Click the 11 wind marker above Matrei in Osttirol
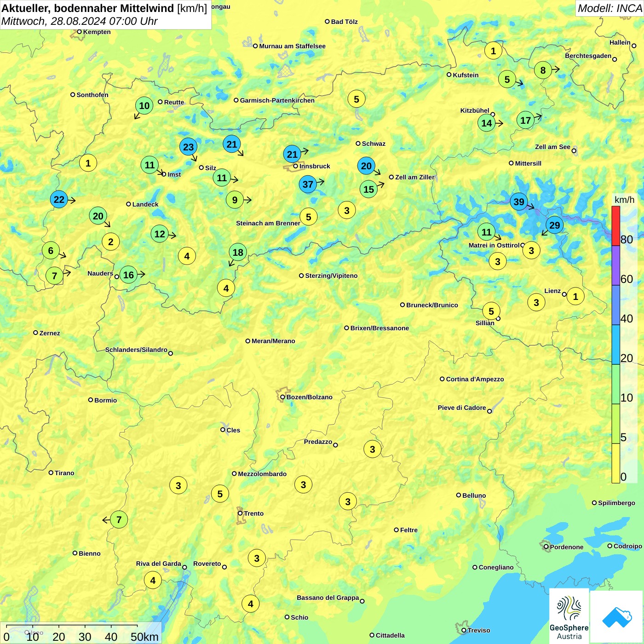 (487, 232)
